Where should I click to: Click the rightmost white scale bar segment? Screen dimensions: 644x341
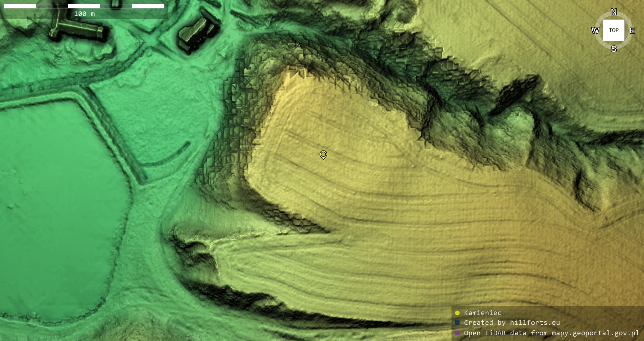click(x=148, y=6)
